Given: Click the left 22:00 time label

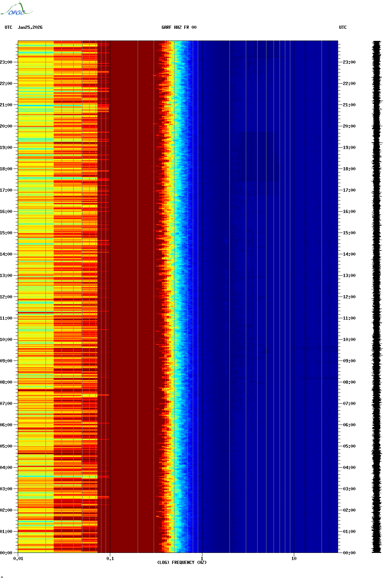Looking at the screenshot, I should [x=6, y=84].
